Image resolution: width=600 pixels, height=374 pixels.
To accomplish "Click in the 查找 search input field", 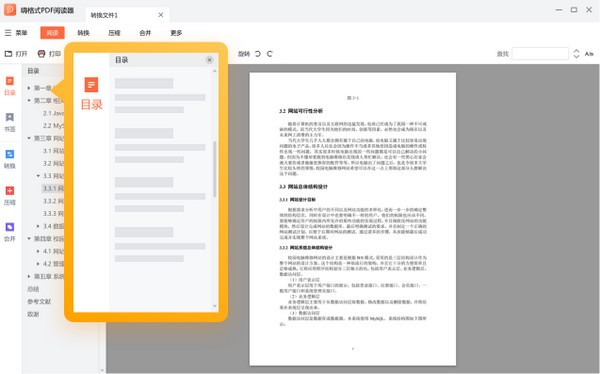I will [x=540, y=54].
